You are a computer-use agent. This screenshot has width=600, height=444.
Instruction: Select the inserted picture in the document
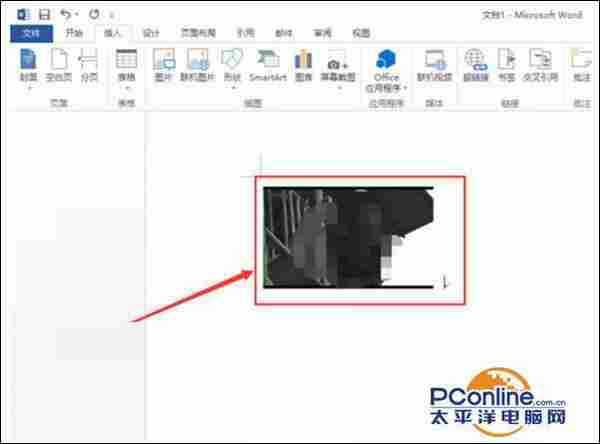coord(348,237)
